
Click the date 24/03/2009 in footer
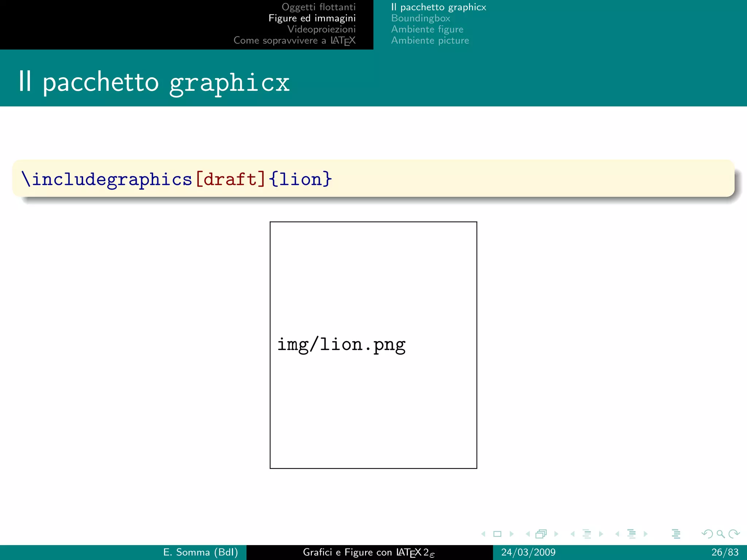coord(528,552)
